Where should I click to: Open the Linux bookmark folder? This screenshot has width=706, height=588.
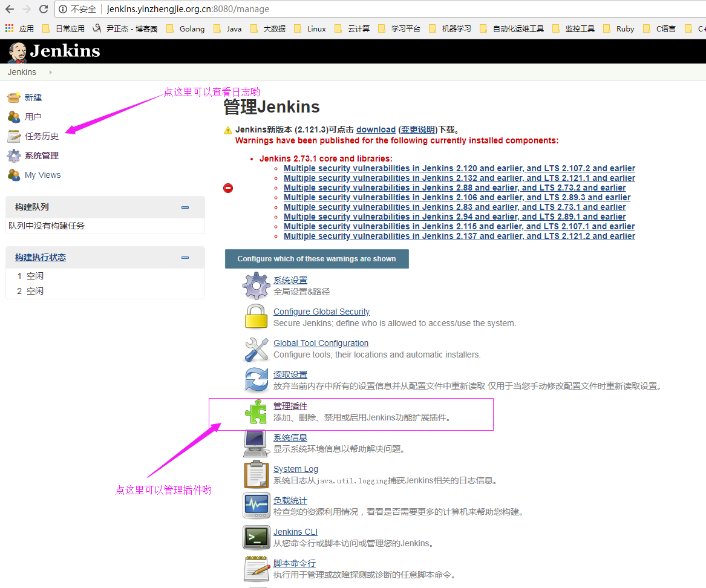310,29
